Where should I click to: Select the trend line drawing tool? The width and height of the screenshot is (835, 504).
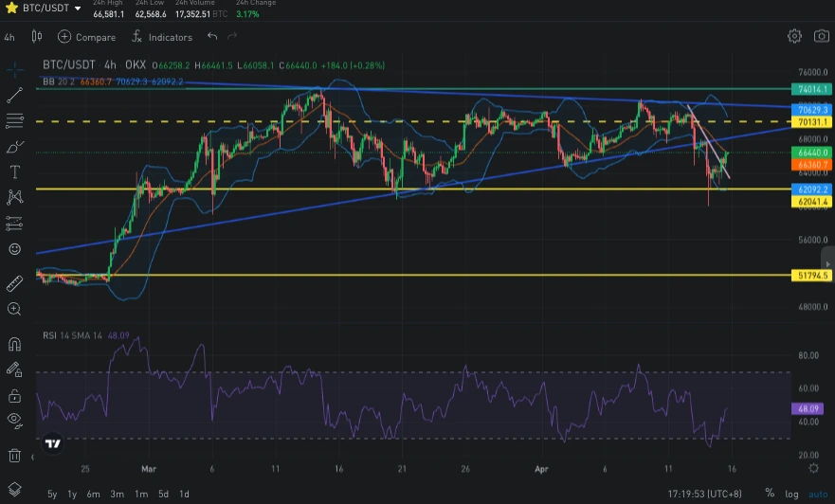[14, 95]
